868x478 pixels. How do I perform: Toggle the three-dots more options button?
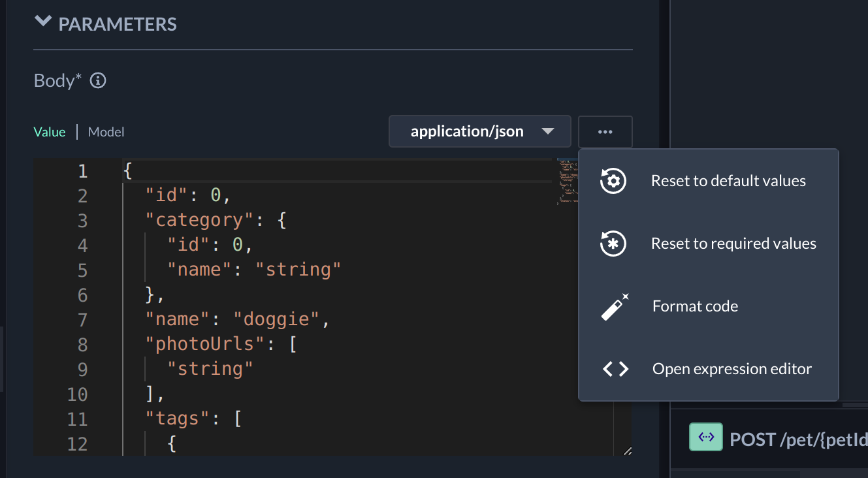click(605, 132)
